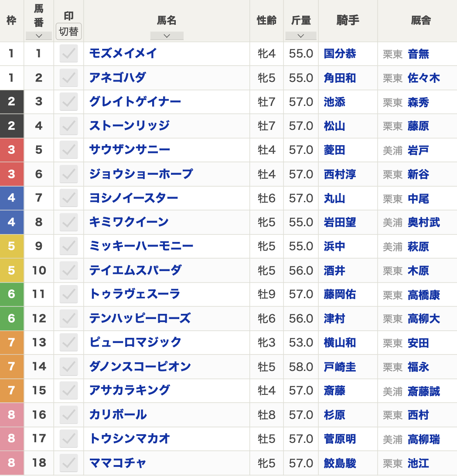This screenshot has height=476, width=457.
Task: Open horse page for アネゴハダ
Action: 117,78
